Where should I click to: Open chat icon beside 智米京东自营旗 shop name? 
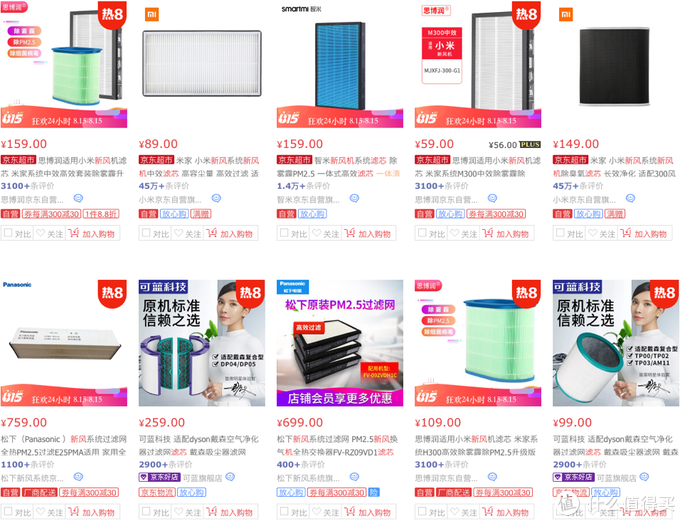pyautogui.click(x=354, y=198)
